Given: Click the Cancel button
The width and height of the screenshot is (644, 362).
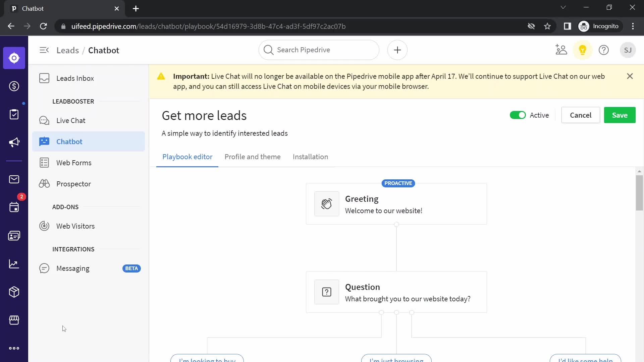Looking at the screenshot, I should (581, 115).
